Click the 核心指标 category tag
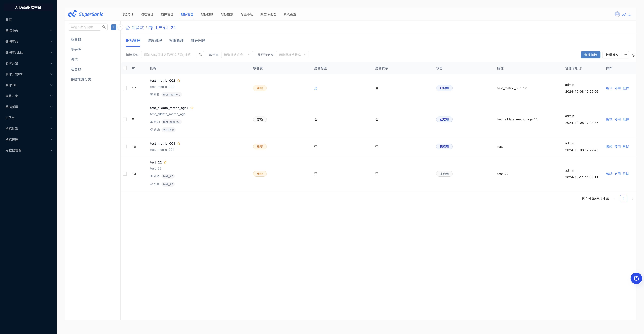Viewport: 644px width, 334px height. tap(168, 130)
